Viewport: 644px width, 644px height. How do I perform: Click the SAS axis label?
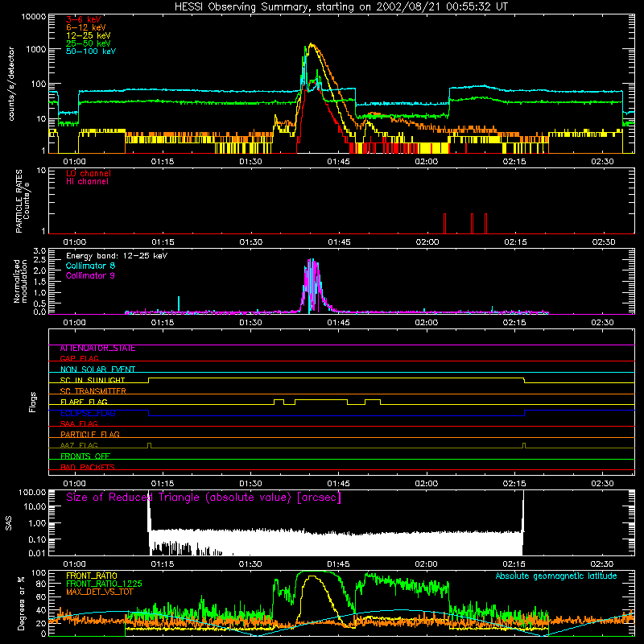click(9, 523)
